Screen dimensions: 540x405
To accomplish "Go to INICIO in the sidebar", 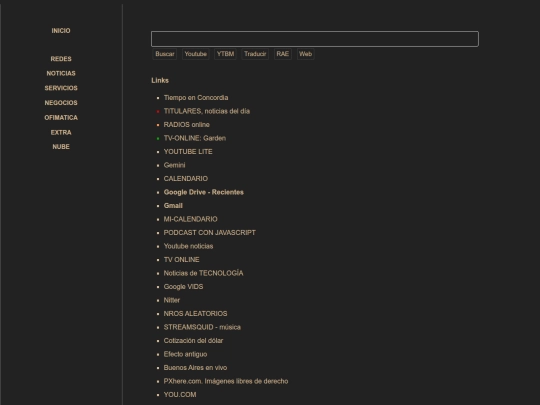I will [x=61, y=31].
